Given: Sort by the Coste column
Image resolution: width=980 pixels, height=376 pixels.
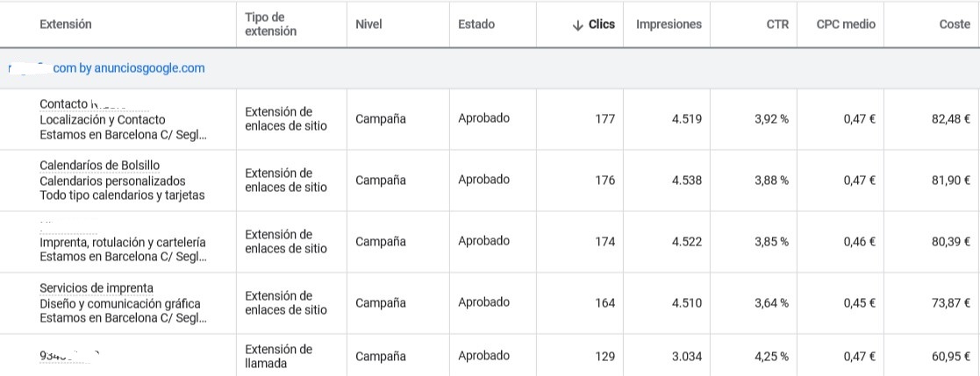Looking at the screenshot, I should (955, 25).
